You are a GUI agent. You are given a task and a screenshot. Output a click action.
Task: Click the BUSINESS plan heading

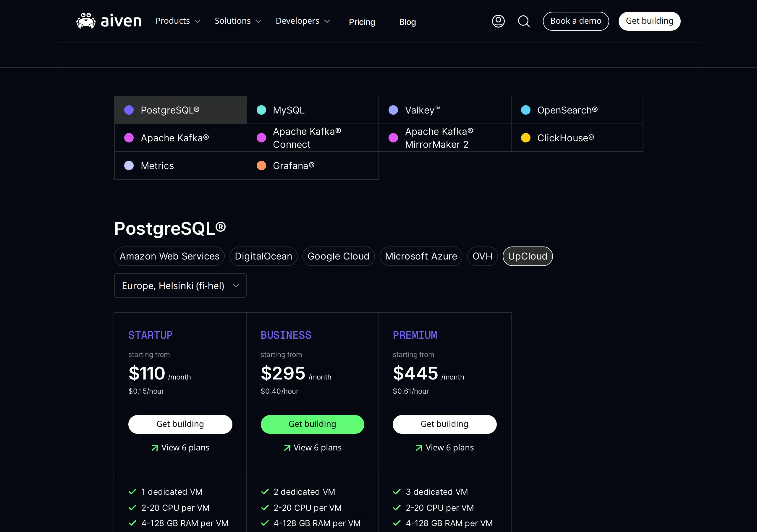click(x=286, y=335)
